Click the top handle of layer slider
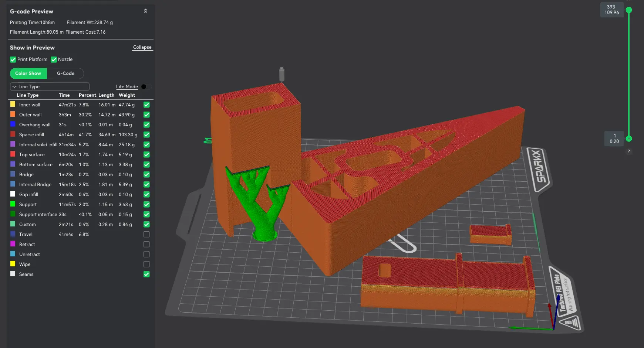Image resolution: width=644 pixels, height=348 pixels. [628, 10]
